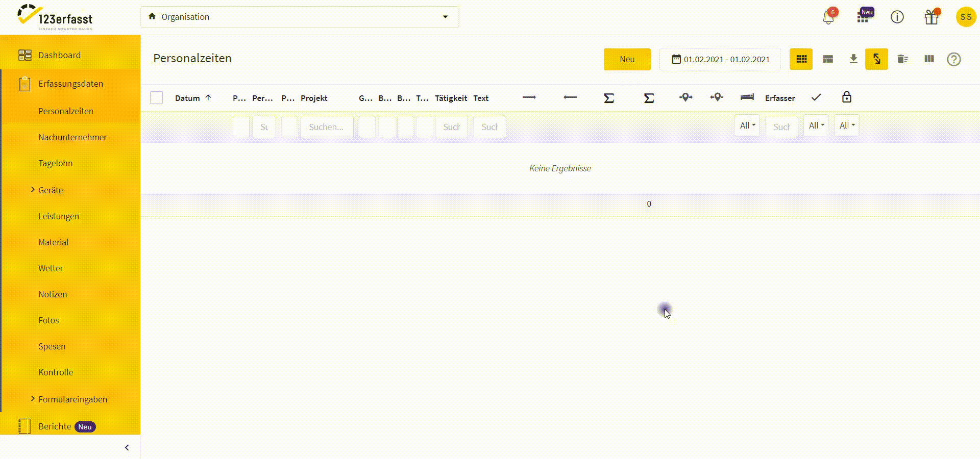
Task: Click the Tätigkeit search filter field
Action: (451, 127)
